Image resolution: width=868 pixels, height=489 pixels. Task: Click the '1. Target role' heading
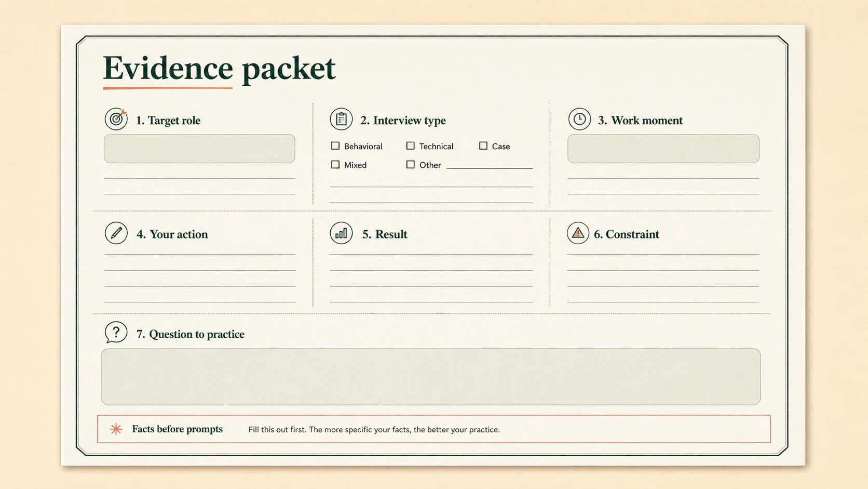pyautogui.click(x=168, y=121)
